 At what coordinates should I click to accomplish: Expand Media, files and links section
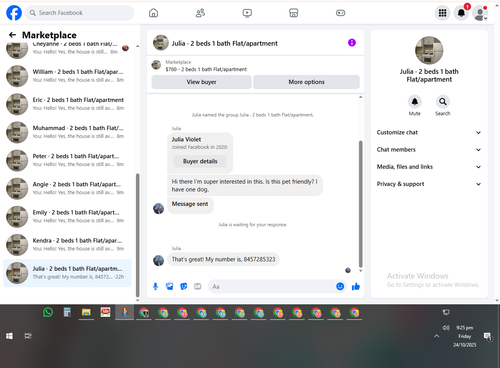point(429,167)
